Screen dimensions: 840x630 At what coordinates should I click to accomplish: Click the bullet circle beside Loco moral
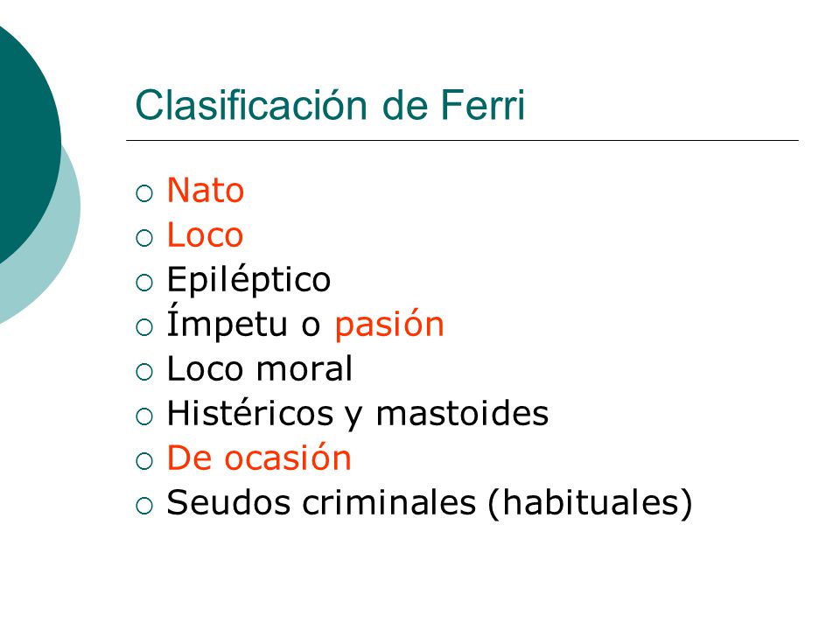pyautogui.click(x=144, y=372)
